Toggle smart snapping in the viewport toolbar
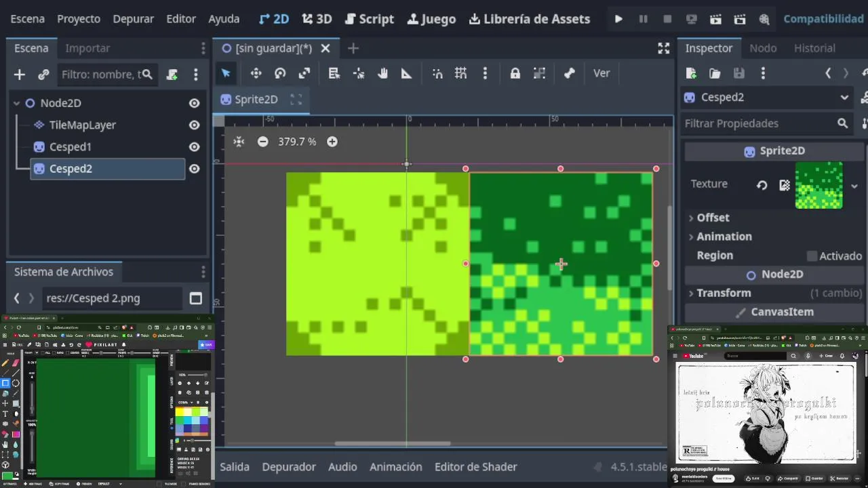Image resolution: width=868 pixels, height=488 pixels. tap(437, 73)
